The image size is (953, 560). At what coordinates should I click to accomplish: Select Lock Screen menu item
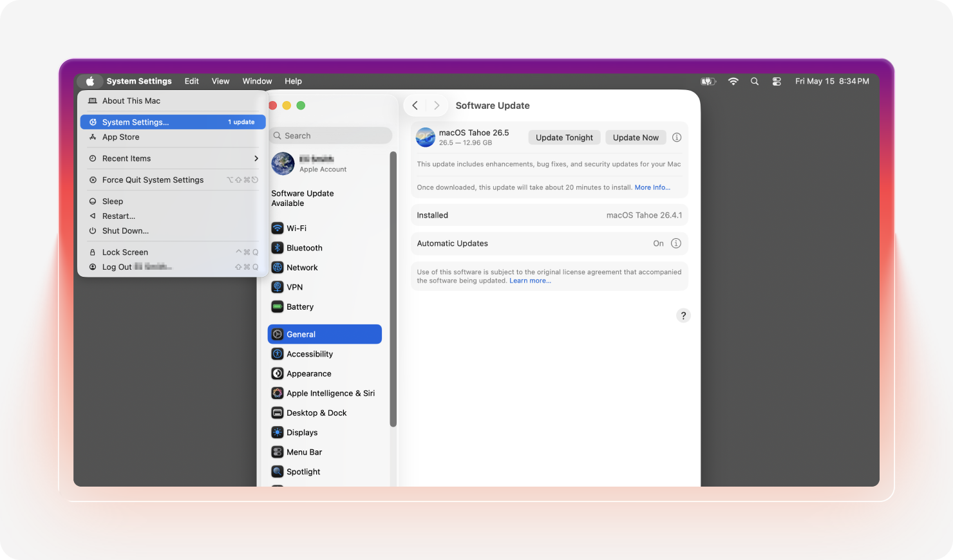click(173, 252)
